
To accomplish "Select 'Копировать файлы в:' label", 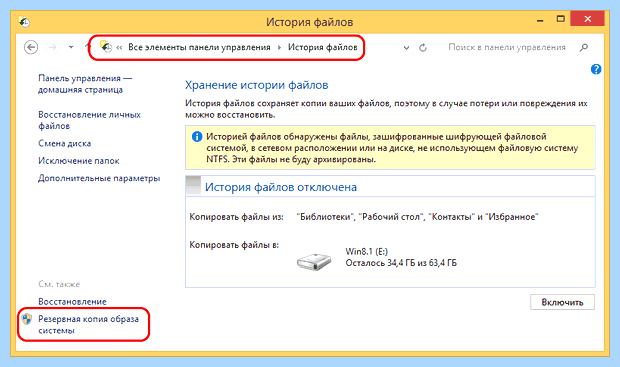I will [234, 245].
